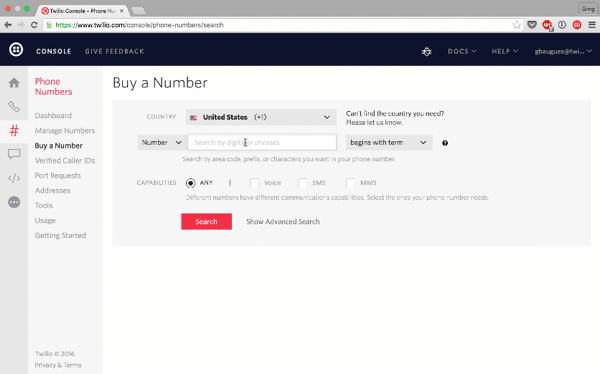Select the Twilio Console browser tab
Viewport: 600px width, 374px height.
(82, 11)
